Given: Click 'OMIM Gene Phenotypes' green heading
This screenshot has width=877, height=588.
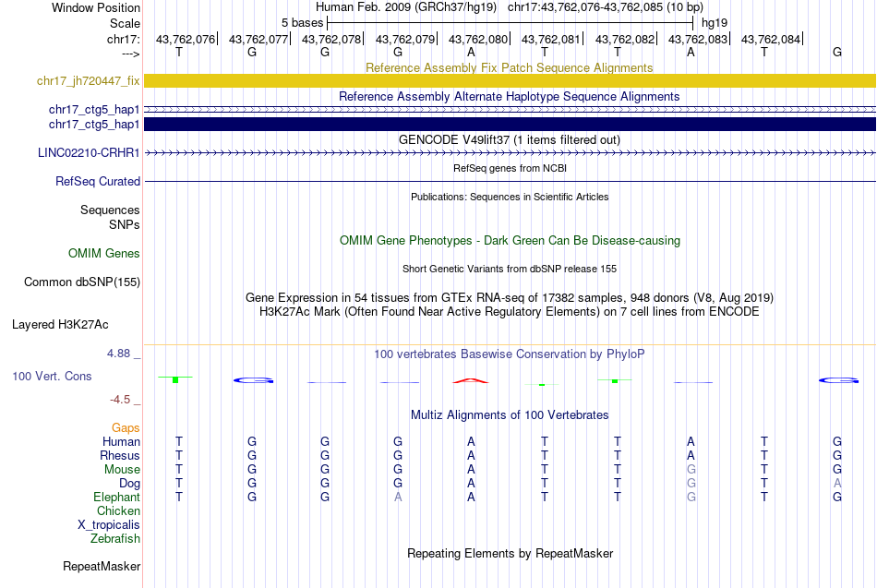Looking at the screenshot, I should click(511, 241).
